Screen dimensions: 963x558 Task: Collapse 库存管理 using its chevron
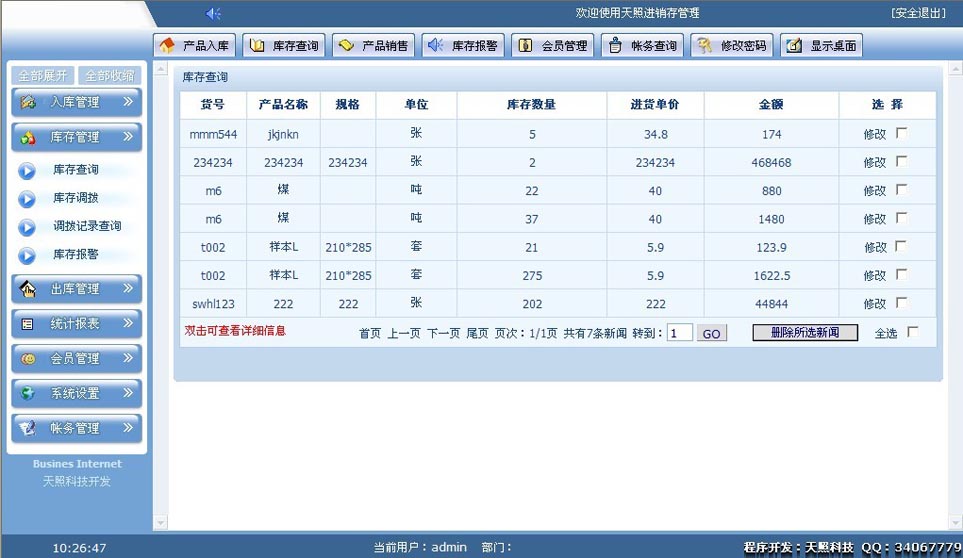click(x=128, y=136)
